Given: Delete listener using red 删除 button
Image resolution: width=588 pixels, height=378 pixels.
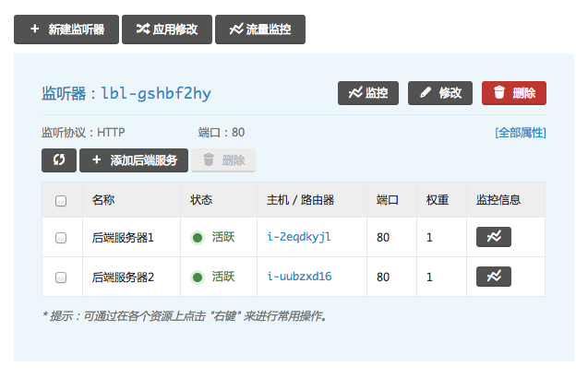Looking at the screenshot, I should (x=514, y=93).
